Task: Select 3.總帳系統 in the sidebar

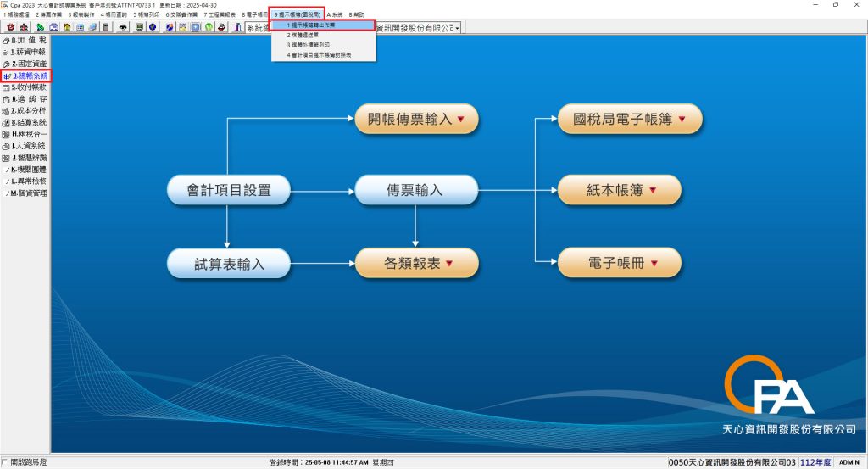Action: click(25, 75)
